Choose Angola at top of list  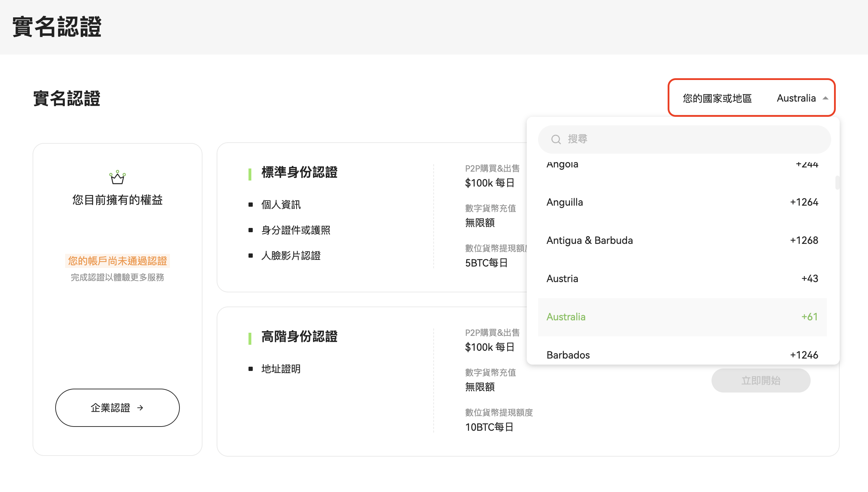682,165
